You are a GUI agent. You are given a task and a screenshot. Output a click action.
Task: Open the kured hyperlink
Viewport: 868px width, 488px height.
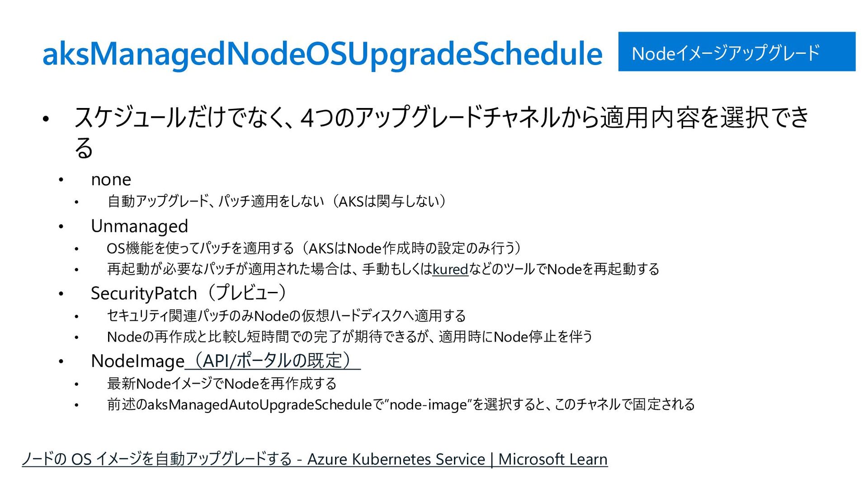[x=450, y=269]
